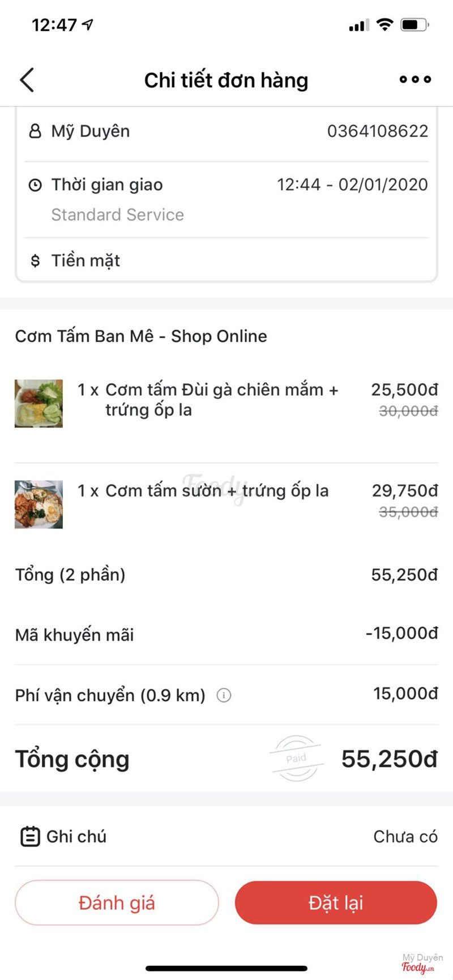This screenshot has height=980, width=453.
Task: Tap the phone number 0364108622
Action: [377, 131]
